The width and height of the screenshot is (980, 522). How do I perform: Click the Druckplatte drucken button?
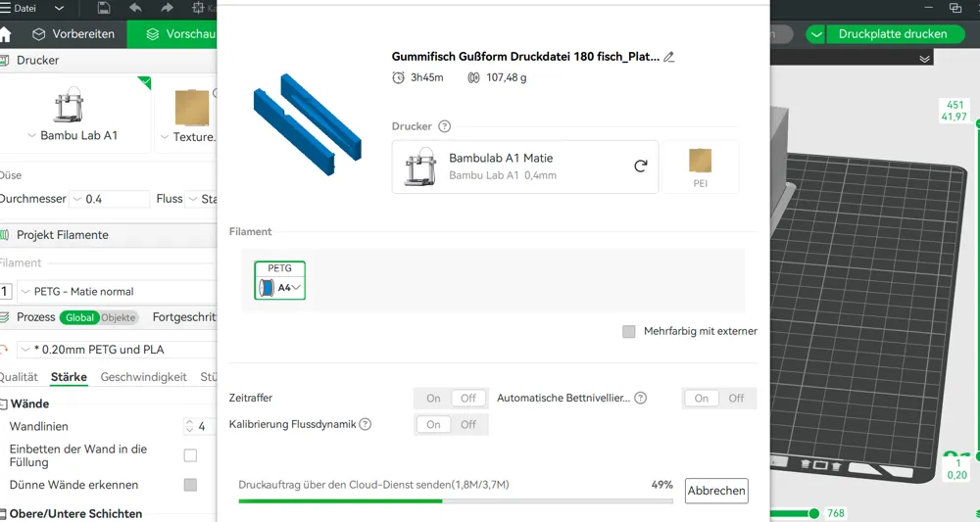pyautogui.click(x=893, y=34)
